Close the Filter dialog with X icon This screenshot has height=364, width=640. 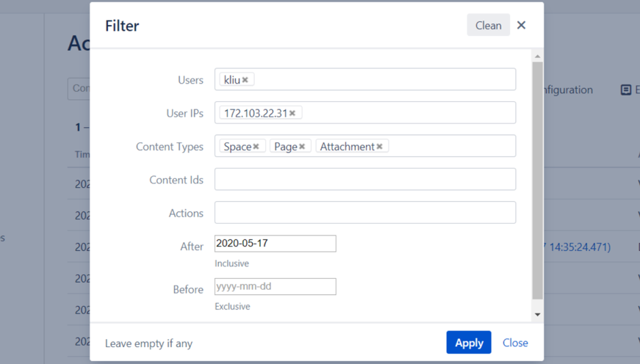[x=521, y=25]
